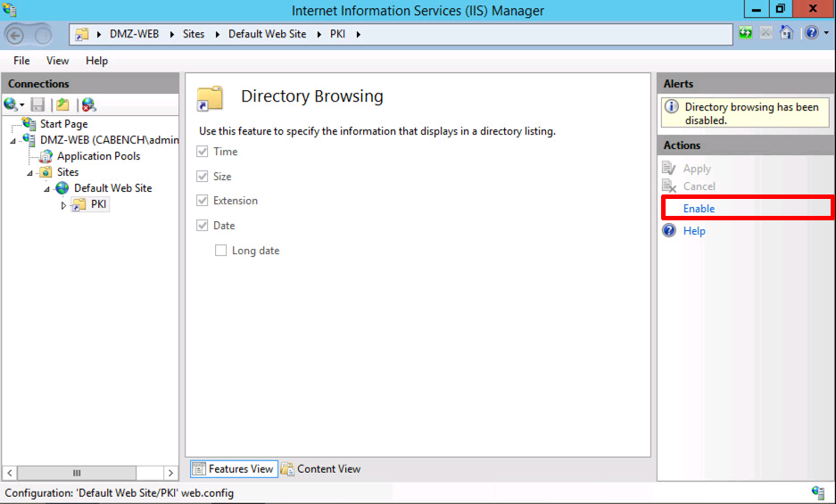Viewport: 836px width, 504px height.
Task: Select the Sites tree label
Action: [x=68, y=172]
